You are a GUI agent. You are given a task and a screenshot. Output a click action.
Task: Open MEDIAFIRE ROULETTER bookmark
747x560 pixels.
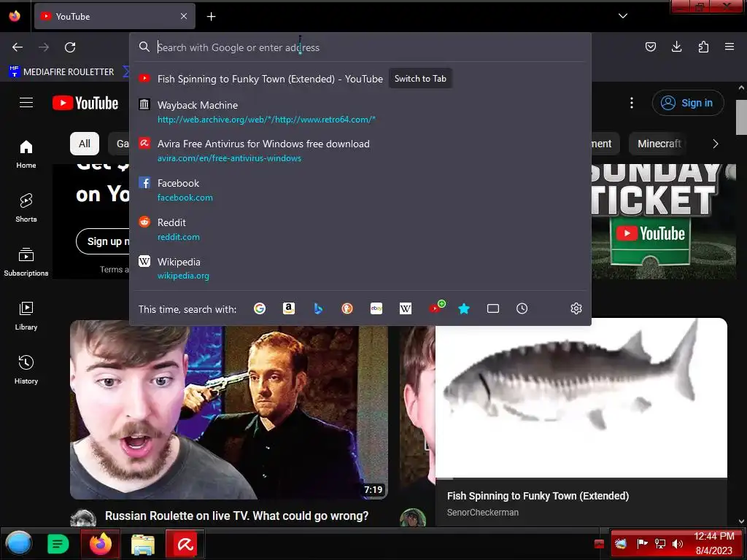pyautogui.click(x=62, y=72)
